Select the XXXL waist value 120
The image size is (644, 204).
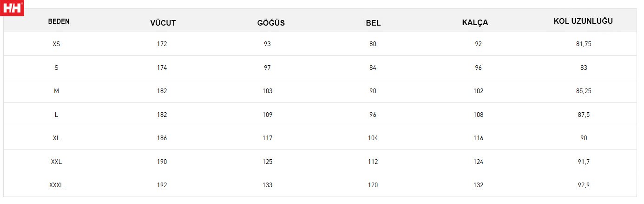(373, 185)
